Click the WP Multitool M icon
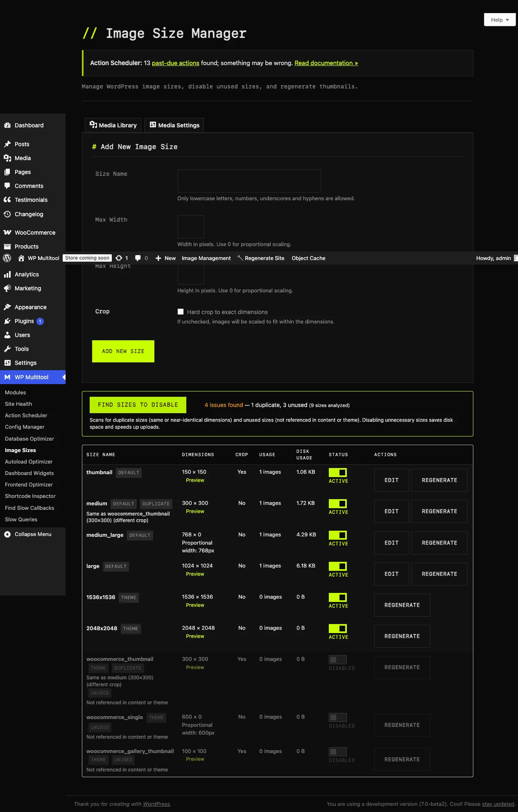Screen dimensions: 518x812 click(7, 377)
